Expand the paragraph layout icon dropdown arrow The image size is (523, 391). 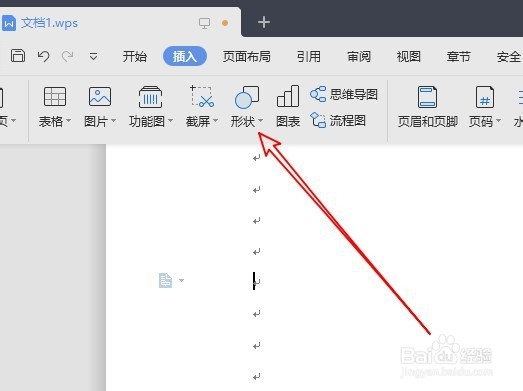[181, 280]
